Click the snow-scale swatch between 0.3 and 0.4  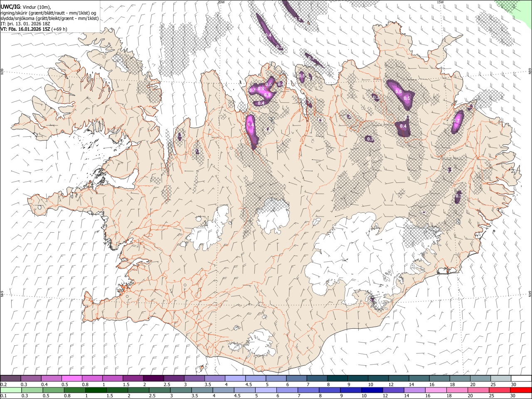pos(31,378)
